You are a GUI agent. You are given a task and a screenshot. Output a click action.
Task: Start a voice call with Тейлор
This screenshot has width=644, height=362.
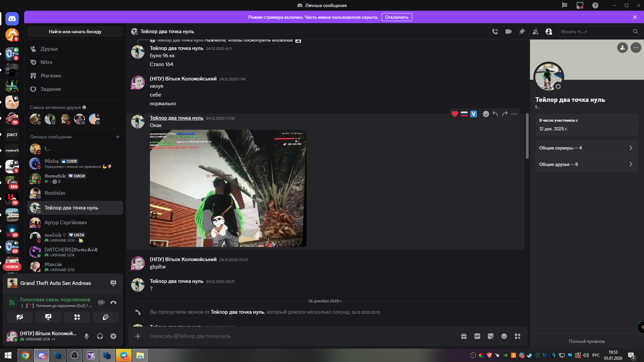click(x=495, y=32)
